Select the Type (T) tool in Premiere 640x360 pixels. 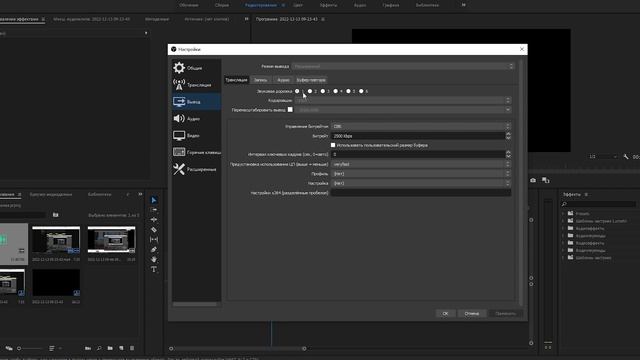153,269
